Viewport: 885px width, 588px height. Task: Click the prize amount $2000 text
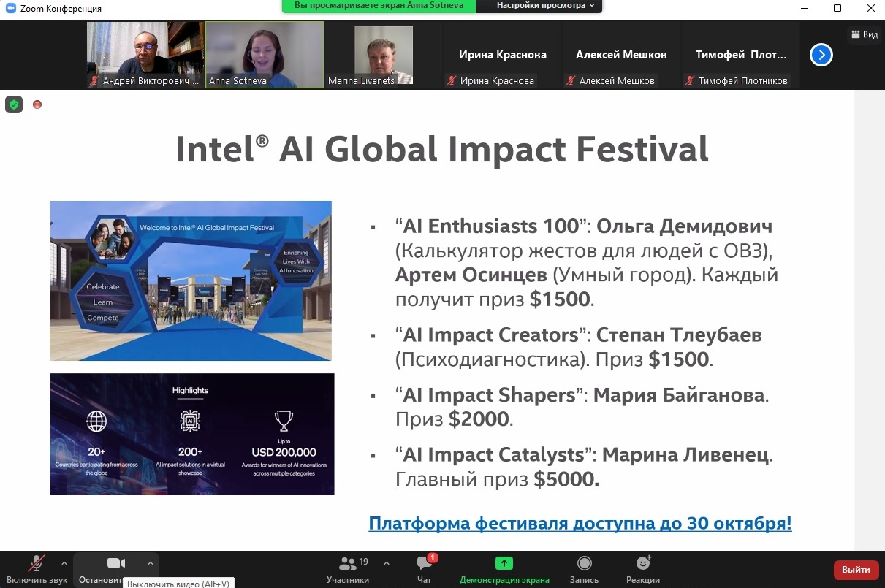coord(480,420)
